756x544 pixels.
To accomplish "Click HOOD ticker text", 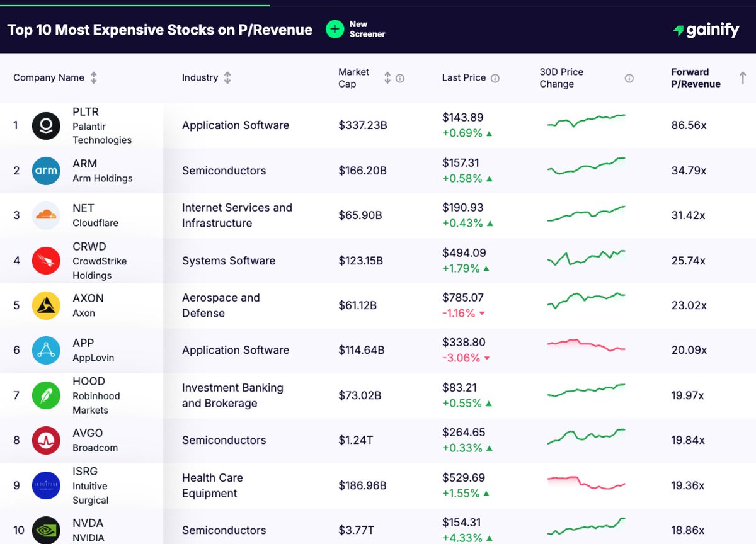I will click(x=89, y=382).
